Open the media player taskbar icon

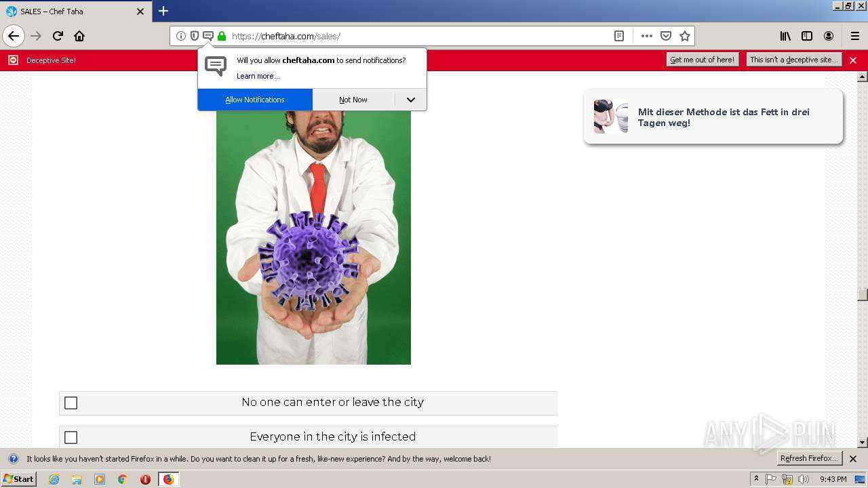[x=100, y=479]
